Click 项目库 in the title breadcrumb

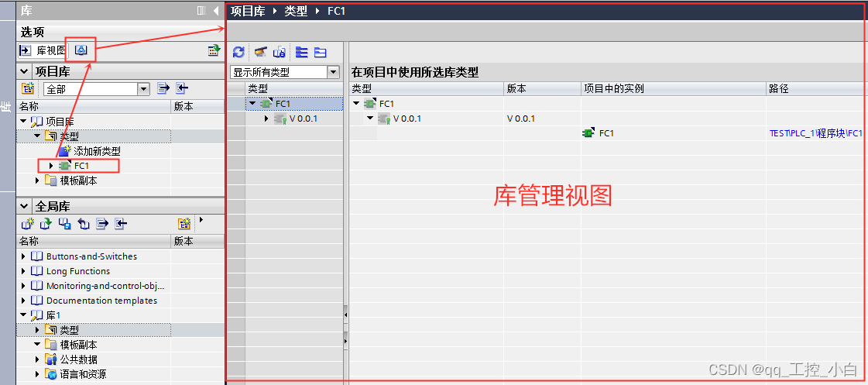click(x=248, y=11)
